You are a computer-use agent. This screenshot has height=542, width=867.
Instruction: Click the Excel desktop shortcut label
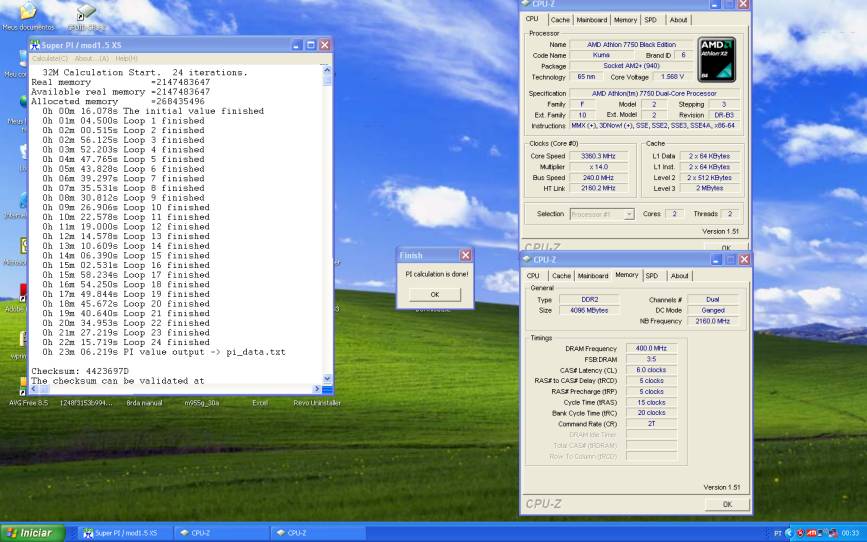260,403
